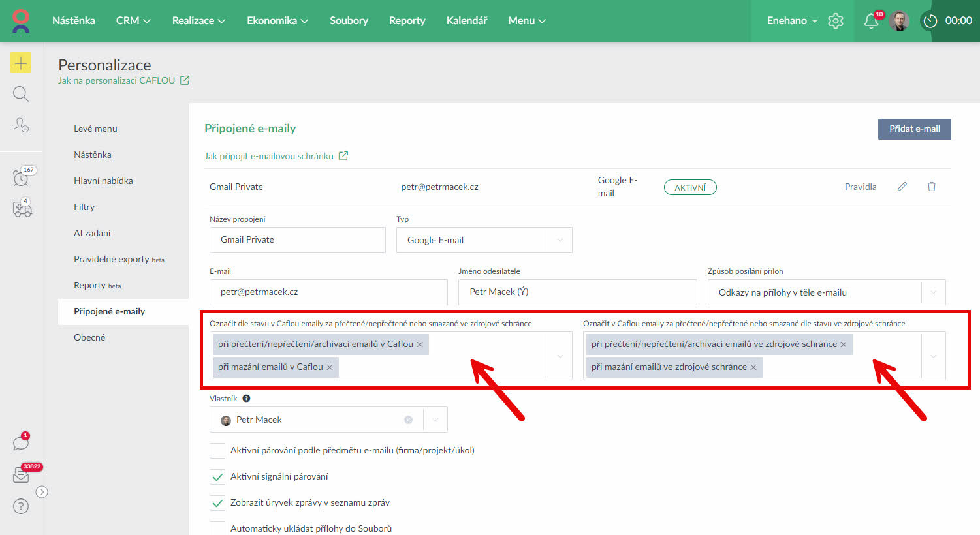
Task: Click the Jméno odesílatele input field
Action: pyautogui.click(x=577, y=292)
